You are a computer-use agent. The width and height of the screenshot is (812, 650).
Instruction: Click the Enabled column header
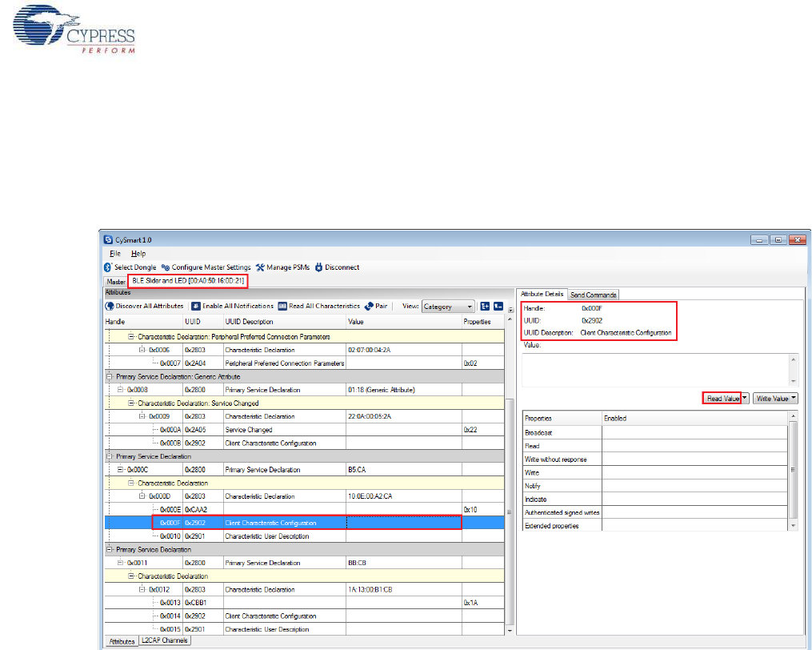pos(695,419)
